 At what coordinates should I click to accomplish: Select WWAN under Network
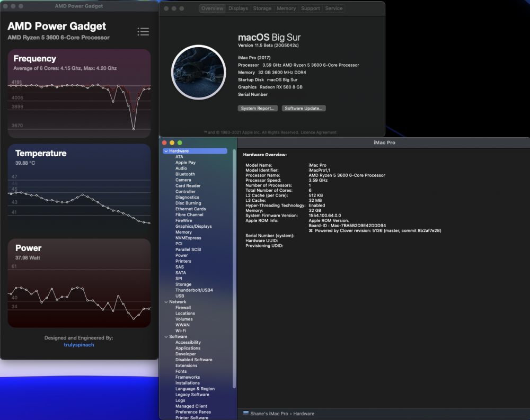[182, 325]
